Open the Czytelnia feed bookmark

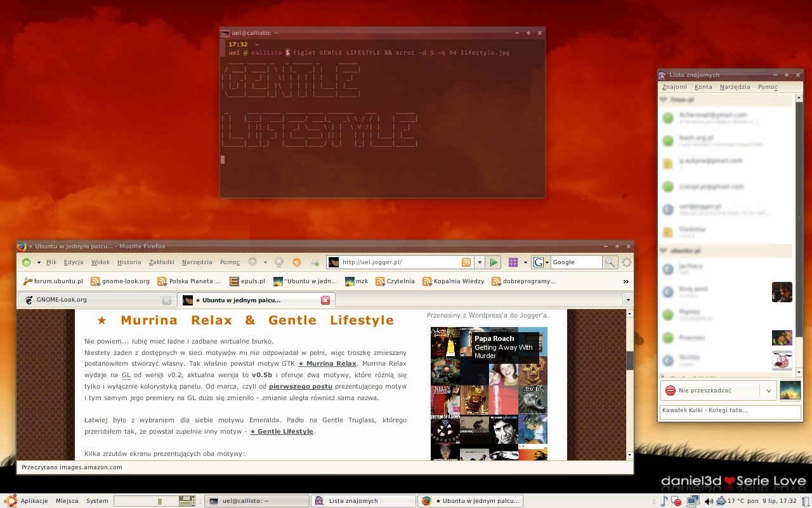click(395, 281)
